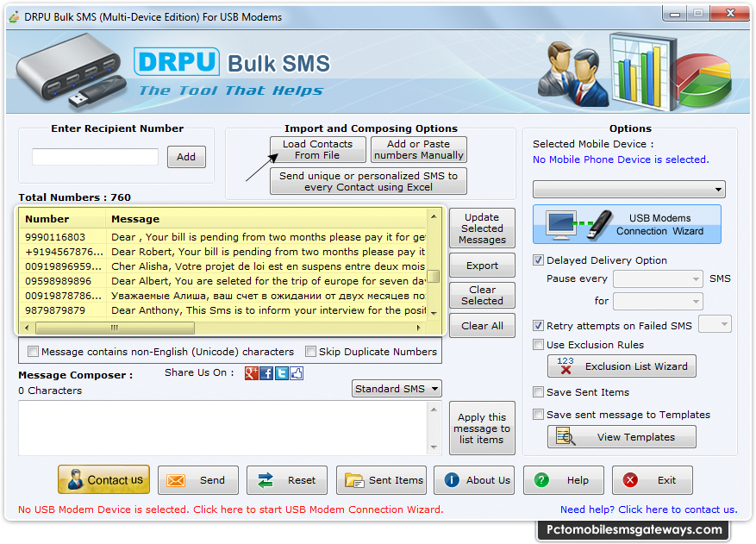This screenshot has height=544, width=756.
Task: Close the DRPU Bulk SMS window
Action: click(730, 13)
